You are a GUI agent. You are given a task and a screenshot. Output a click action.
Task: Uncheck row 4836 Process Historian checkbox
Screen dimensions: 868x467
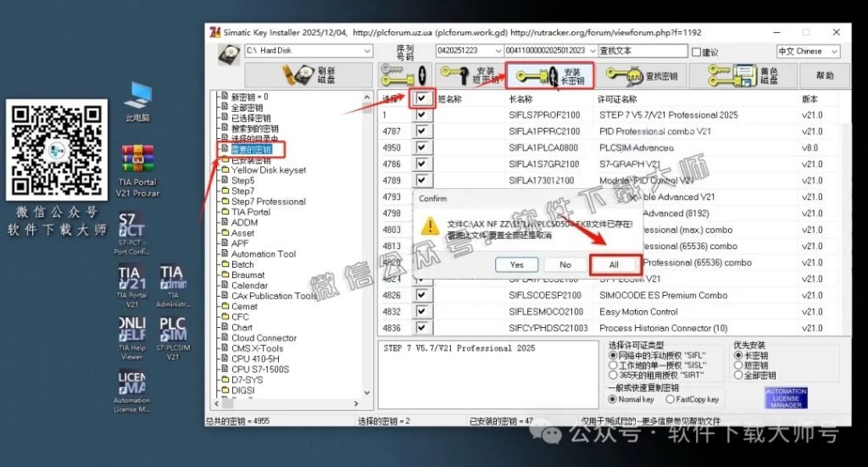click(422, 328)
